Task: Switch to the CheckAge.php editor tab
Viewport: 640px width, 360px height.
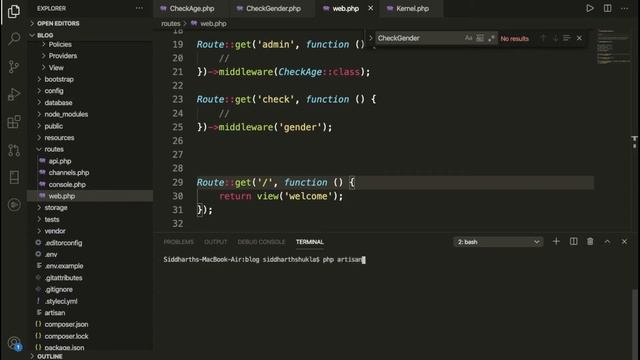Action: click(x=191, y=8)
